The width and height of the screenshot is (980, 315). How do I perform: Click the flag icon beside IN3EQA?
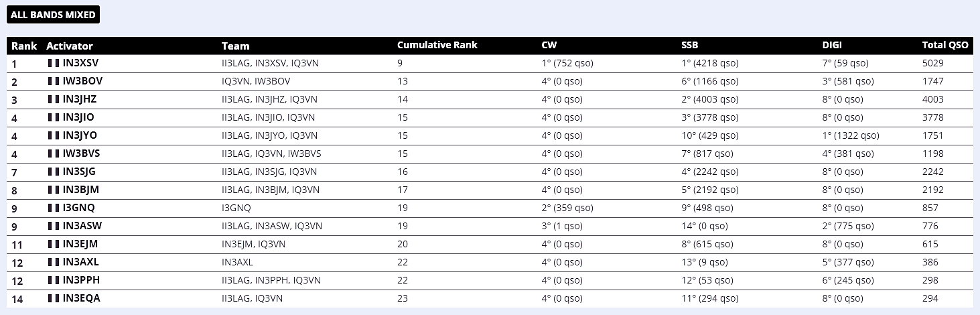54,298
